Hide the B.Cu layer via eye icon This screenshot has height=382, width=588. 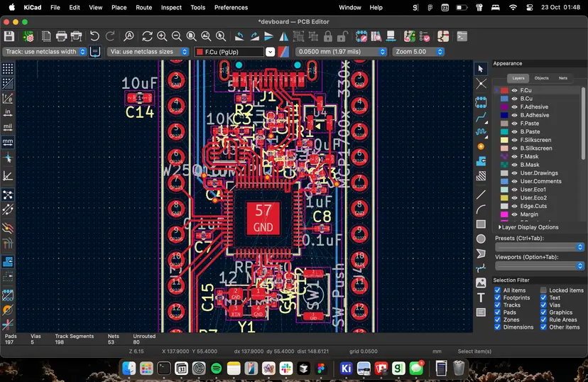[x=514, y=99]
